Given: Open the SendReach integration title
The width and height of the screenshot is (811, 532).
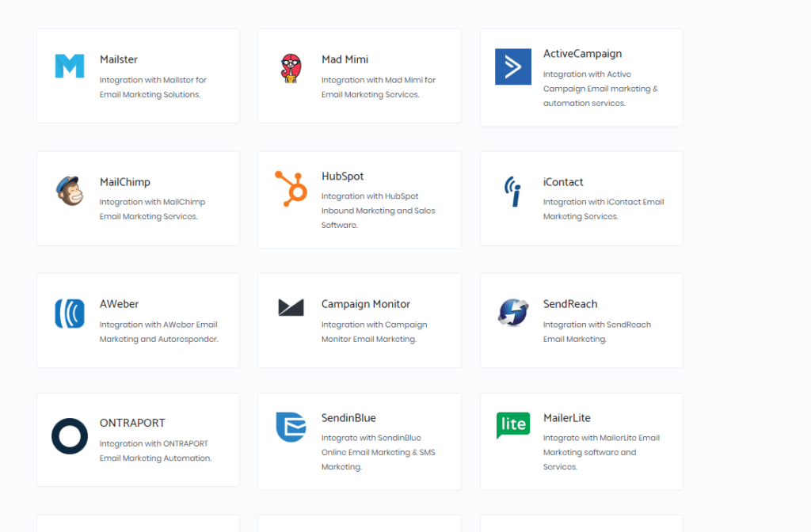Looking at the screenshot, I should tap(570, 304).
